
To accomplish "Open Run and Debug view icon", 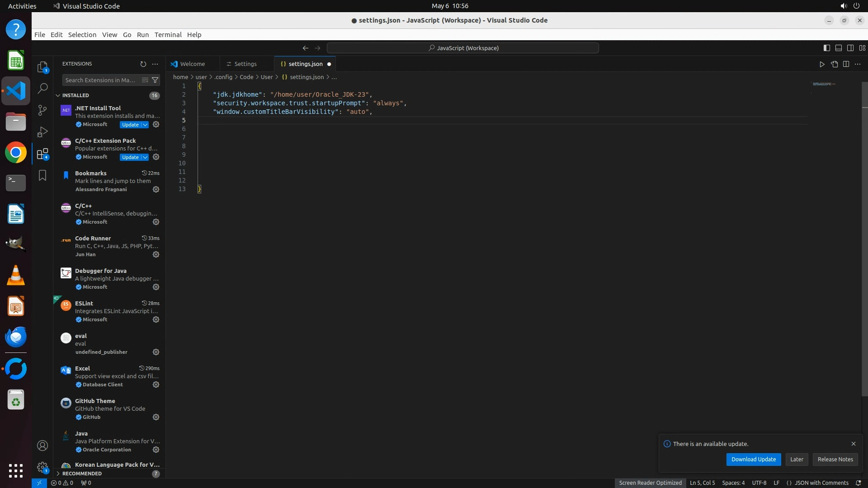I will pos(42,132).
